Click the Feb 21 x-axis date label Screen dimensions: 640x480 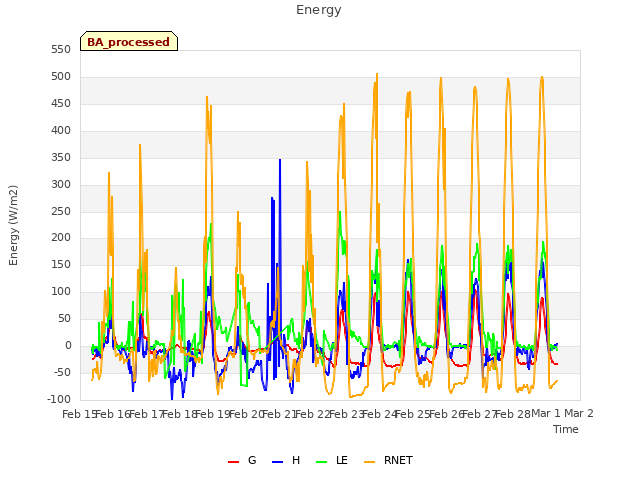tap(280, 414)
